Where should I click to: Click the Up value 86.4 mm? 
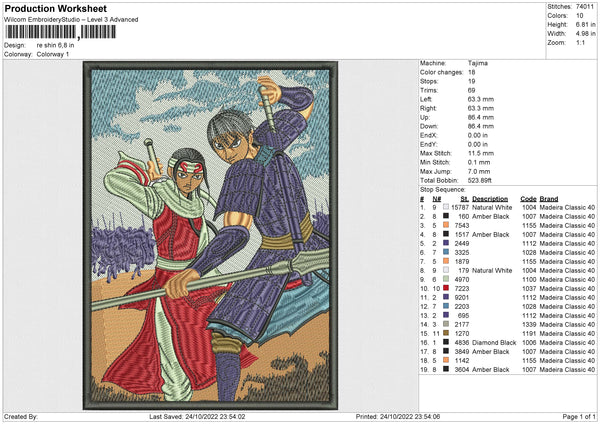(x=481, y=117)
